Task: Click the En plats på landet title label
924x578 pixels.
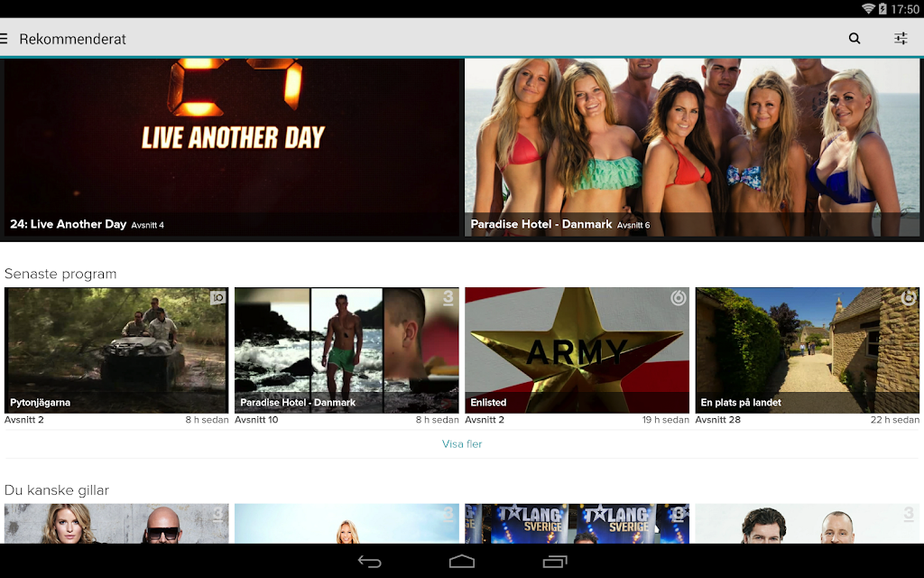Action: (x=741, y=403)
